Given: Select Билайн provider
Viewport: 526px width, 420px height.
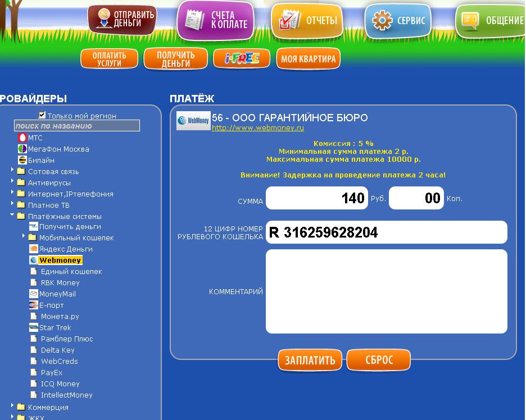Looking at the screenshot, I should 41,160.
